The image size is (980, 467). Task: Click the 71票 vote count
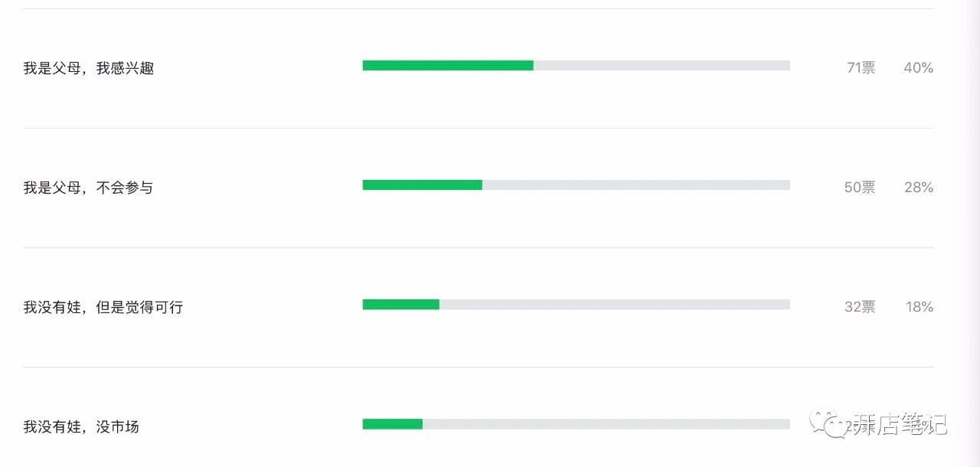[x=861, y=68]
